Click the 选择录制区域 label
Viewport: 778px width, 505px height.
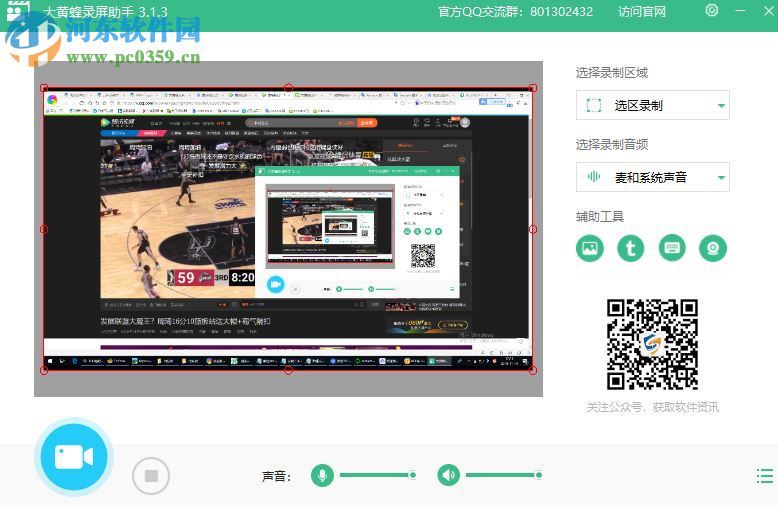coord(612,73)
